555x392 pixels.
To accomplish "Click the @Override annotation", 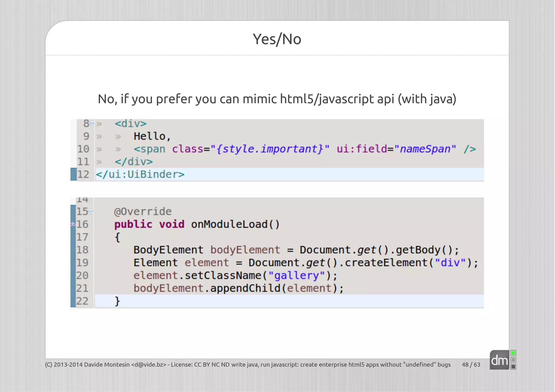I will coord(143,211).
